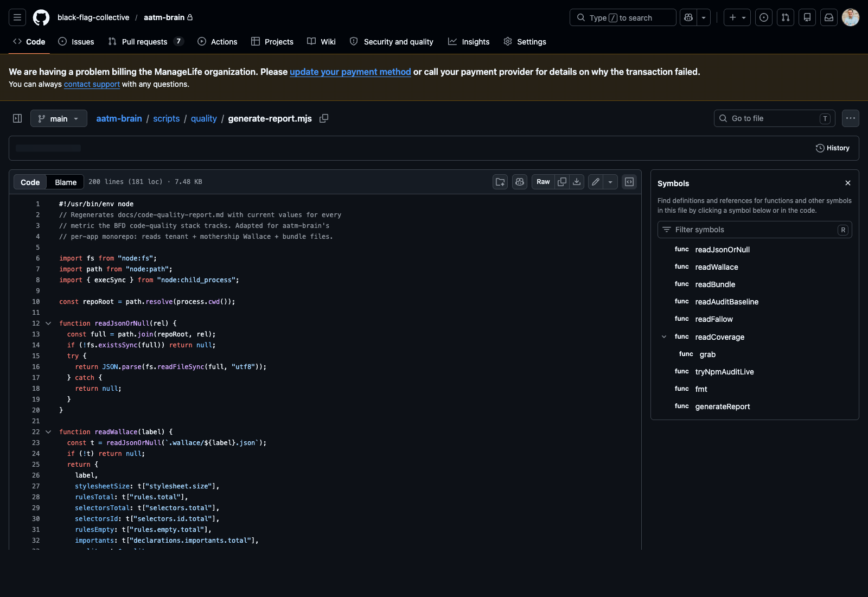Viewport: 868px width, 597px height.
Task: Collapse the readCoverage function in the Symbols list
Action: [x=664, y=336]
